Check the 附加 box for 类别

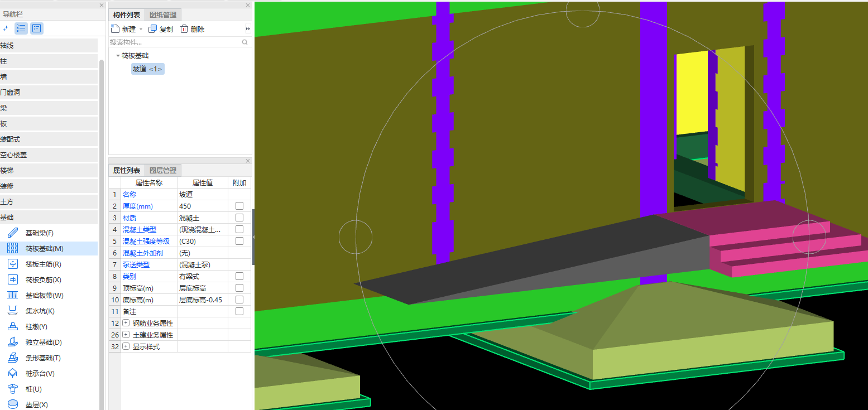(239, 276)
